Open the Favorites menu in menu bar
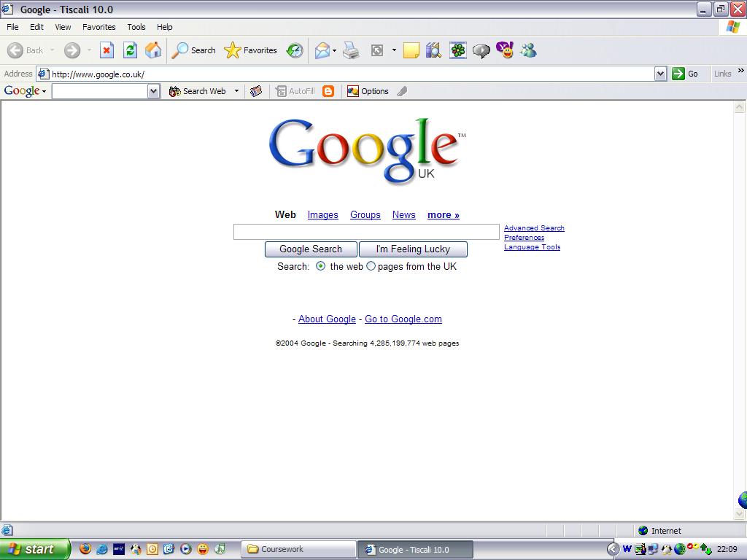 [x=98, y=27]
